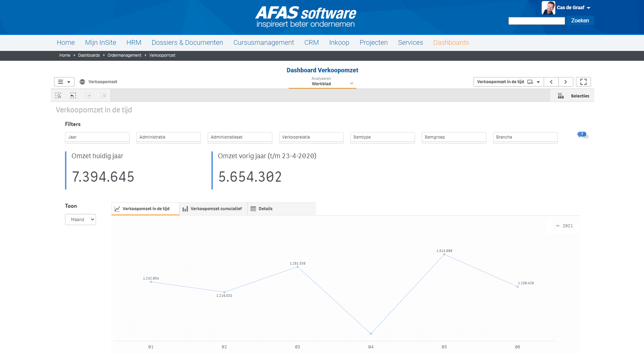Open the Services menu

coord(411,43)
